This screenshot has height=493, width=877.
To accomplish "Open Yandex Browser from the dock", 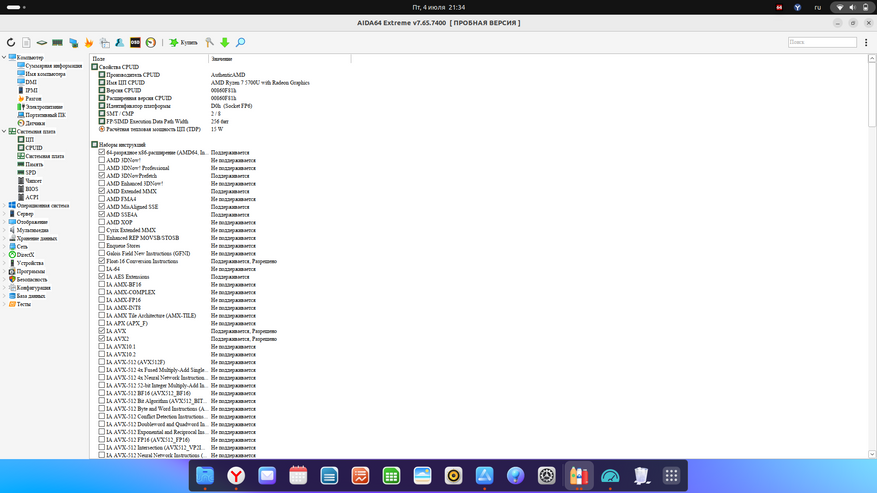I will (236, 476).
